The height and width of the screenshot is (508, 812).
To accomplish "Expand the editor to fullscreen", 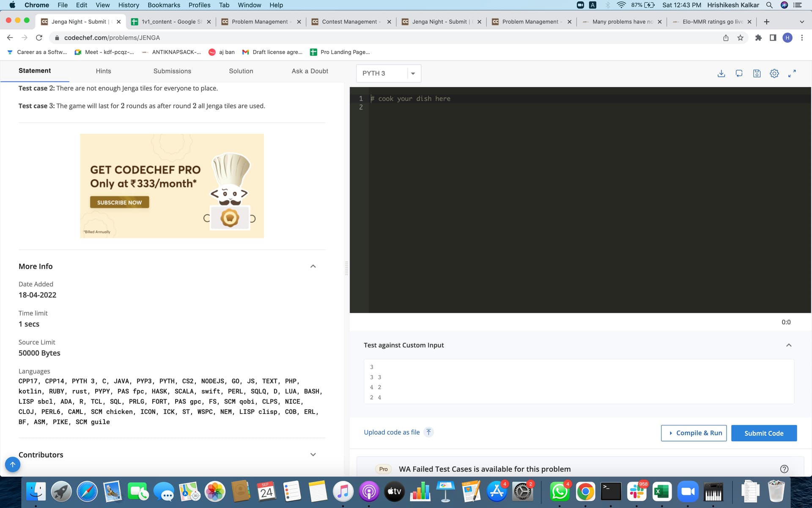I will click(792, 73).
